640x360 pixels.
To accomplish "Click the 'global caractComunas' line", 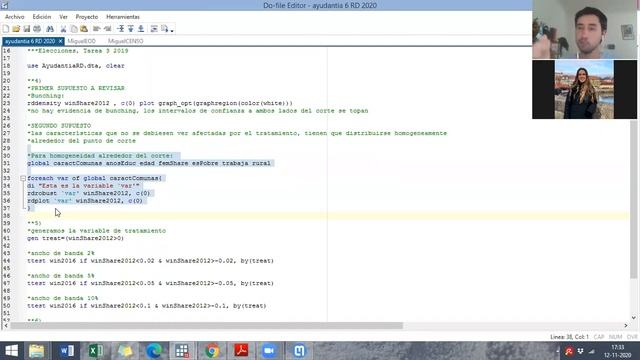I will tap(149, 163).
